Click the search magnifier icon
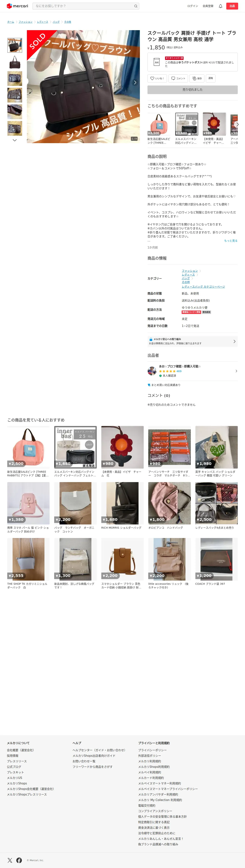 [x=135, y=6]
